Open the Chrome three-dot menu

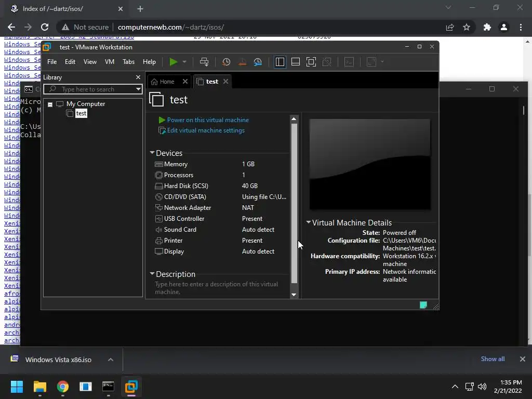pyautogui.click(x=521, y=27)
